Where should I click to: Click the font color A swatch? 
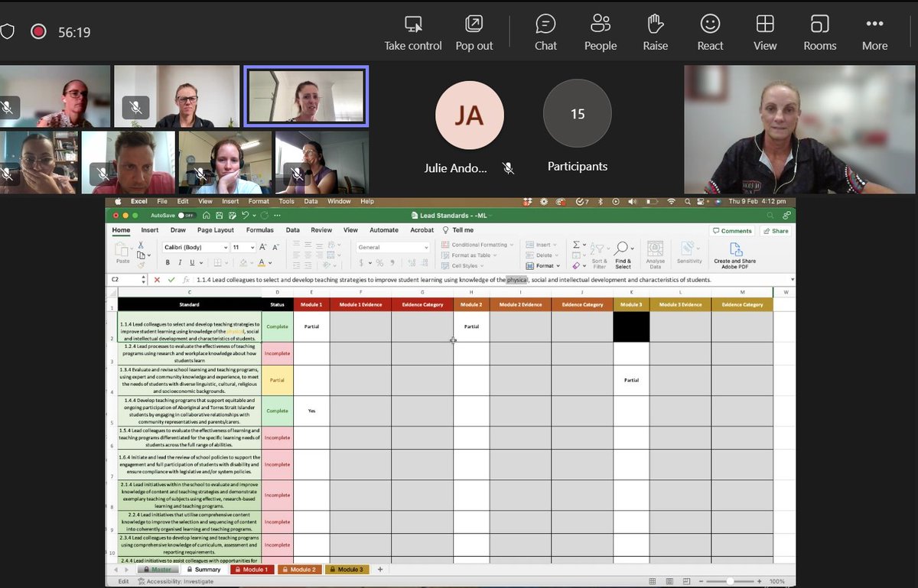coord(262,263)
